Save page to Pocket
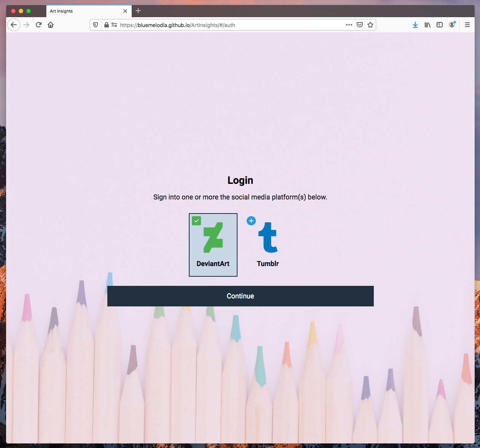Screen dimensions: 480x448 pos(360,25)
